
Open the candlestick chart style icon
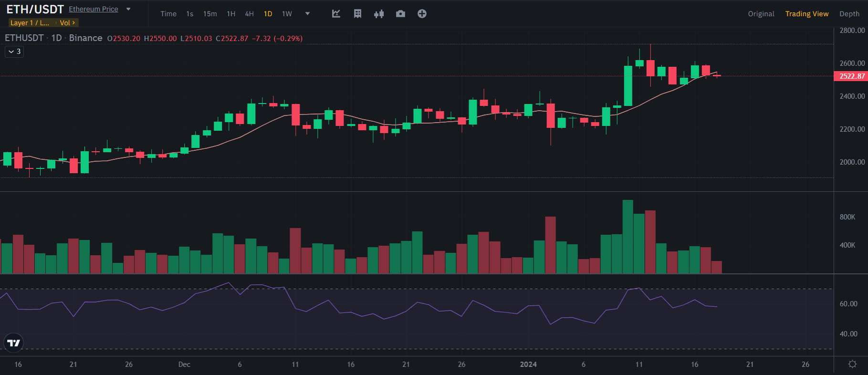pyautogui.click(x=379, y=14)
